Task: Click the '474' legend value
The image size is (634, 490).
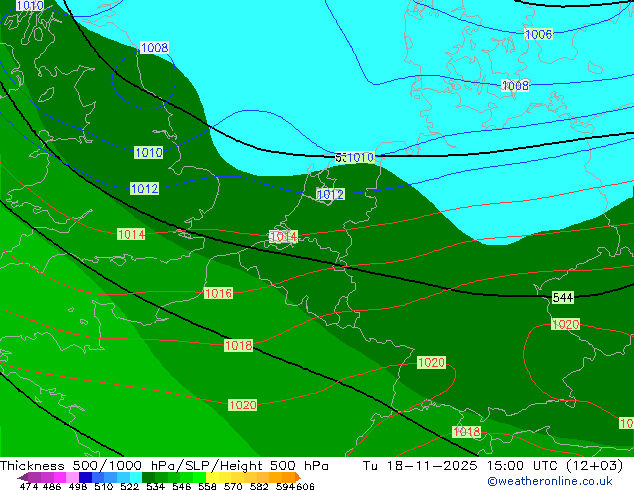Action: (29, 486)
